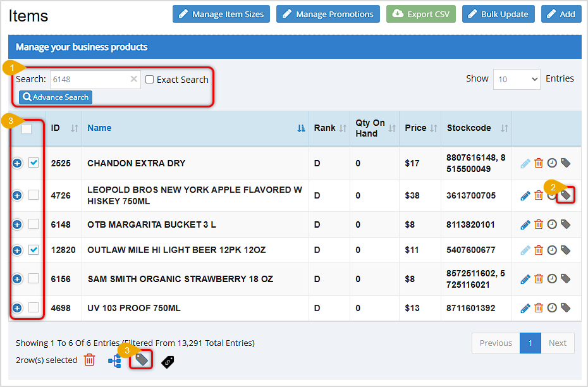Select the black price tag icon in footer
The height and width of the screenshot is (387, 588).
[x=167, y=362]
